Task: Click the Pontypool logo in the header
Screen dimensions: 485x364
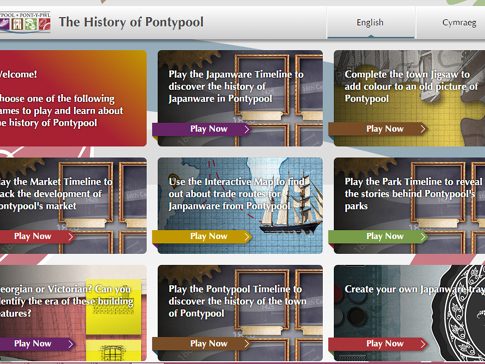Action: [x=25, y=22]
